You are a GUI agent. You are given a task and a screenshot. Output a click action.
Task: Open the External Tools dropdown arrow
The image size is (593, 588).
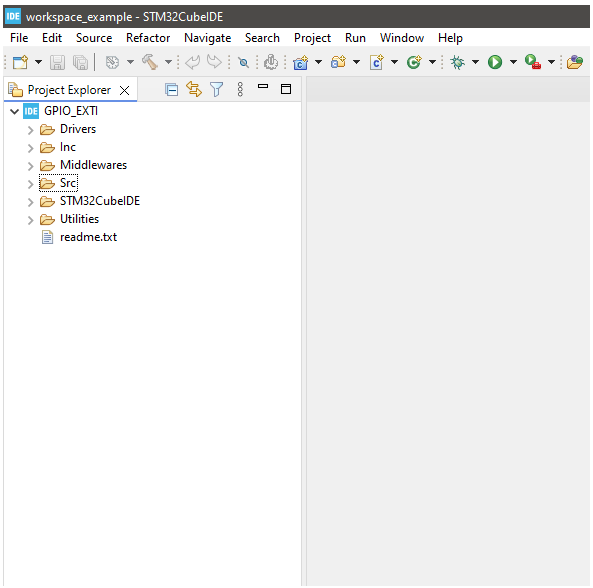(x=551, y=62)
